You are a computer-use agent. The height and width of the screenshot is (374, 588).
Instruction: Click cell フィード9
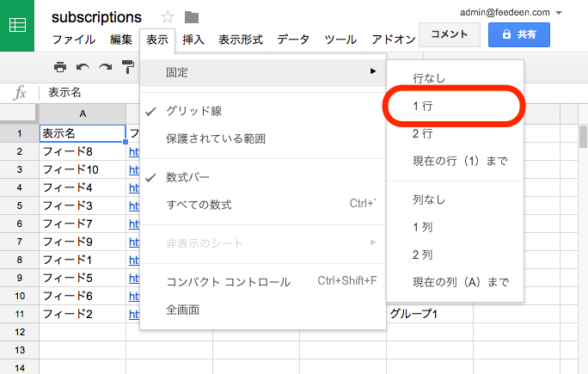tap(83, 242)
